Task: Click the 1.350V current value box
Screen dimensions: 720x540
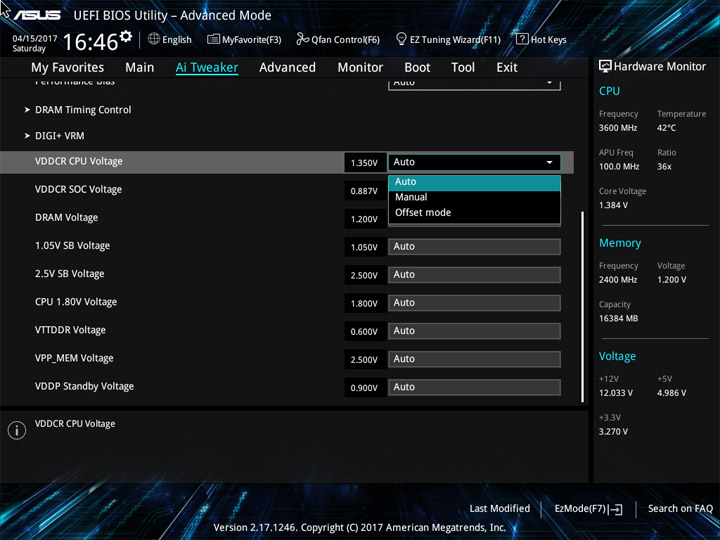Action: point(365,163)
